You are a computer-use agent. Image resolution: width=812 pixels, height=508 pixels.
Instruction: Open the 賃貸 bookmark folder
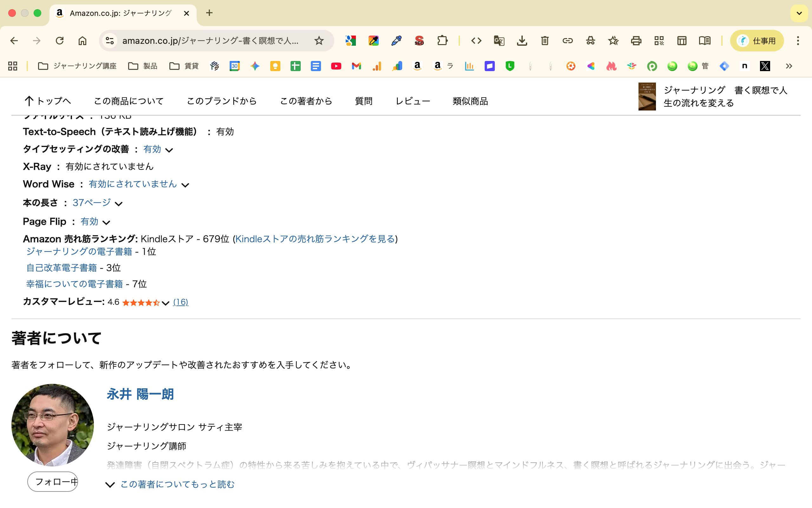[x=184, y=66]
